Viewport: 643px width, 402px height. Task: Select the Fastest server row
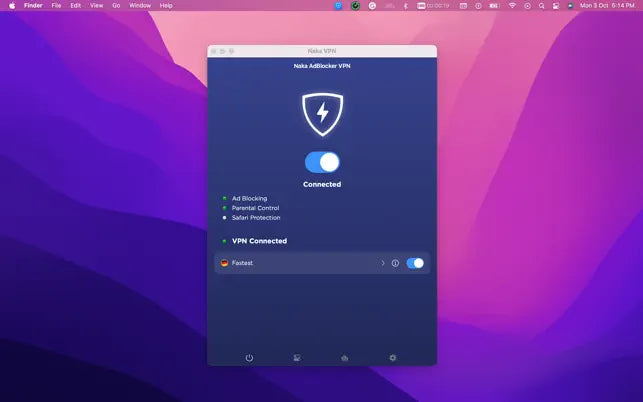click(322, 263)
